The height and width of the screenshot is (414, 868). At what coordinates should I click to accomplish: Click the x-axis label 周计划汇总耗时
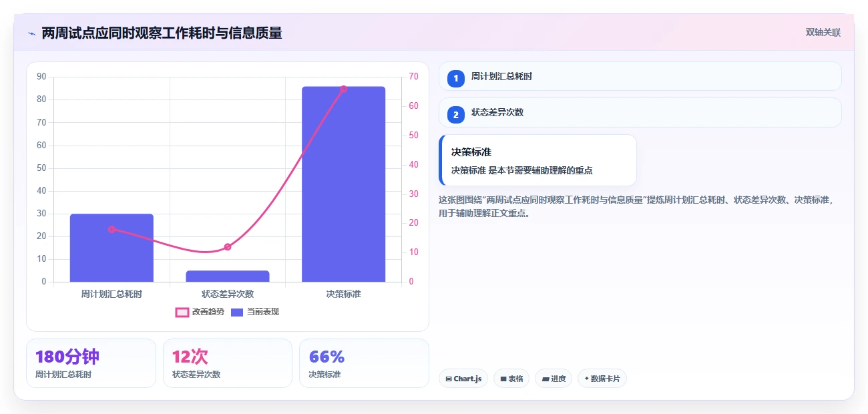[112, 294]
